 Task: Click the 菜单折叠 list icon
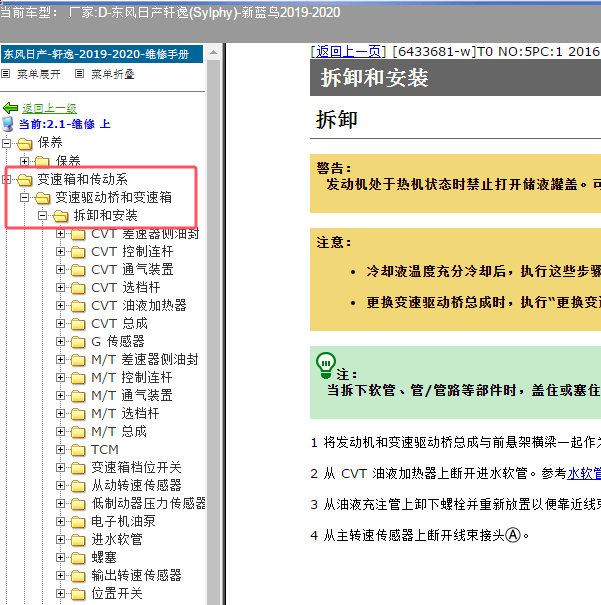pyautogui.click(x=79, y=74)
